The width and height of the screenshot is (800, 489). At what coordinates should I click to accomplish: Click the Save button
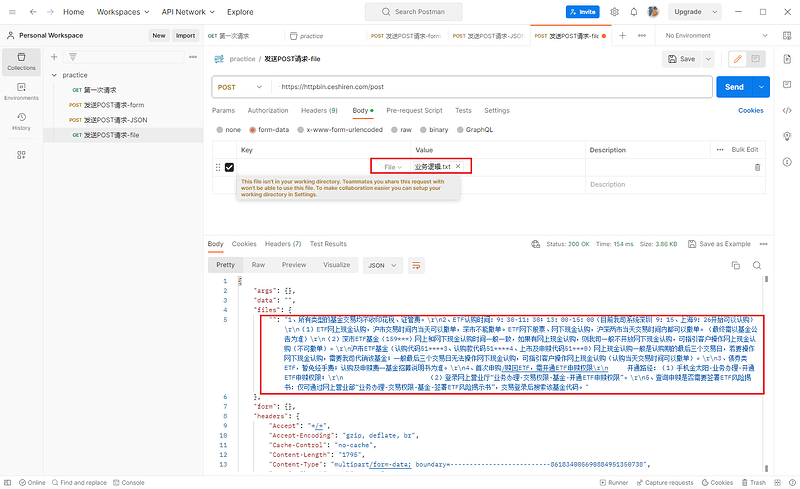(682, 59)
